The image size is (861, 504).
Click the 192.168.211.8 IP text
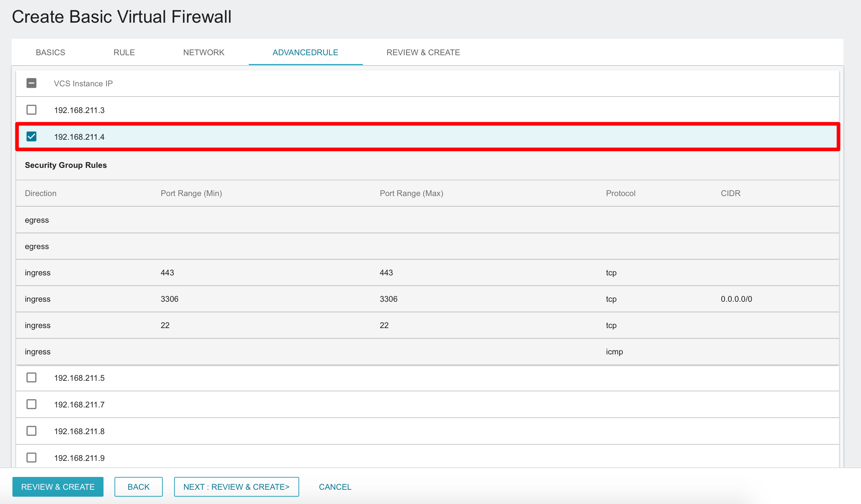point(79,432)
